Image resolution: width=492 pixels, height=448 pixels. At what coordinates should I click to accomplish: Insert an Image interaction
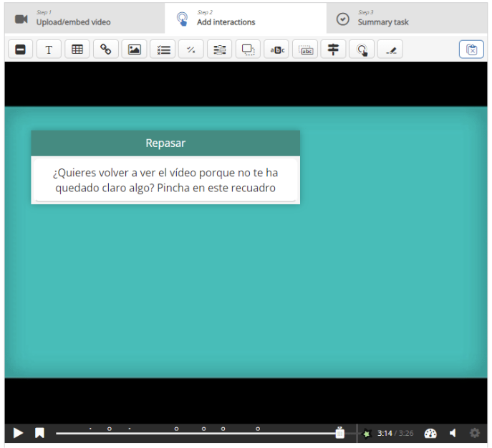[x=135, y=49]
